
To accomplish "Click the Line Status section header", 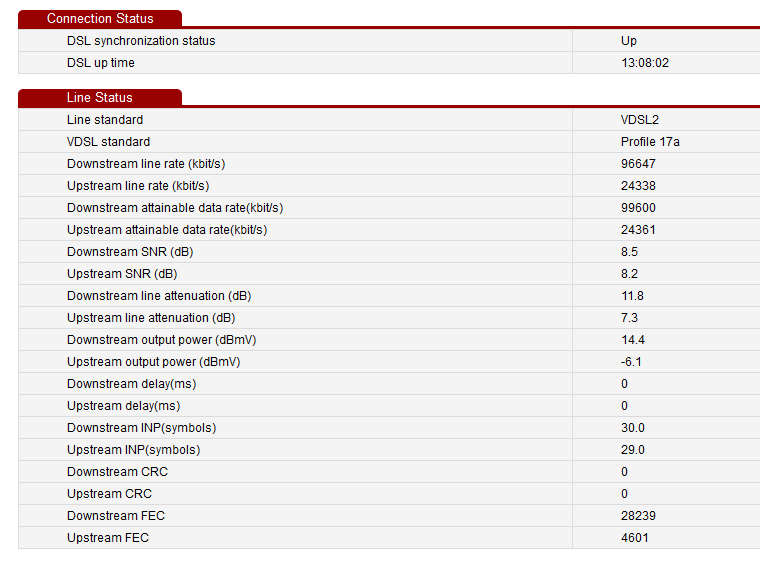I will pos(100,98).
